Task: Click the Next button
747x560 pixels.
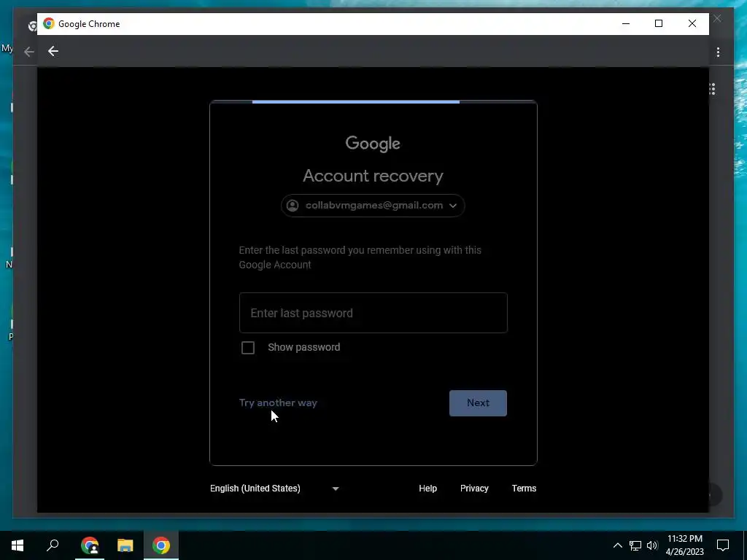Action: [x=478, y=402]
